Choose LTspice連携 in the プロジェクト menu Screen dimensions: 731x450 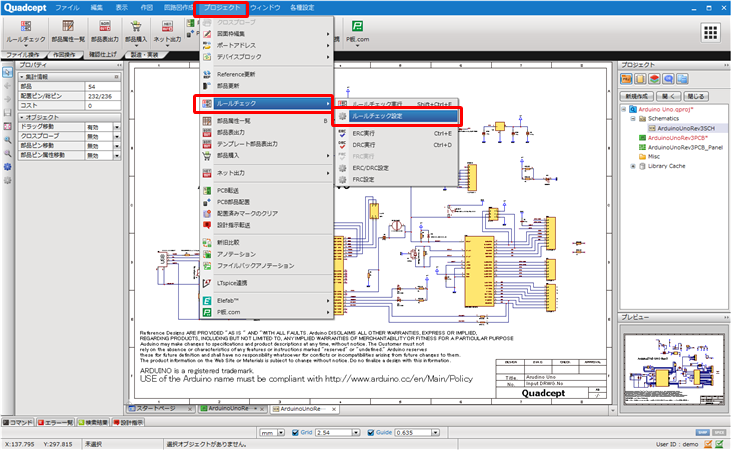pyautogui.click(x=266, y=283)
